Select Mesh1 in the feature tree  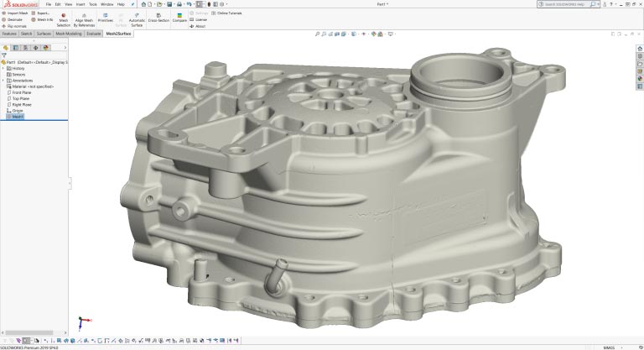[x=18, y=117]
